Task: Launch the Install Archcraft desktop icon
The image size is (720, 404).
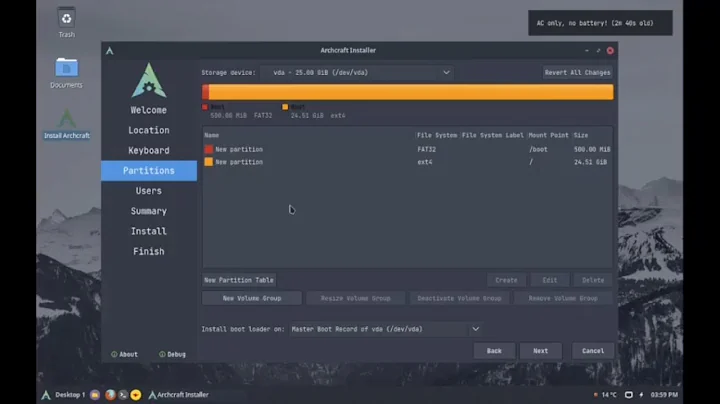Action: pyautogui.click(x=67, y=123)
